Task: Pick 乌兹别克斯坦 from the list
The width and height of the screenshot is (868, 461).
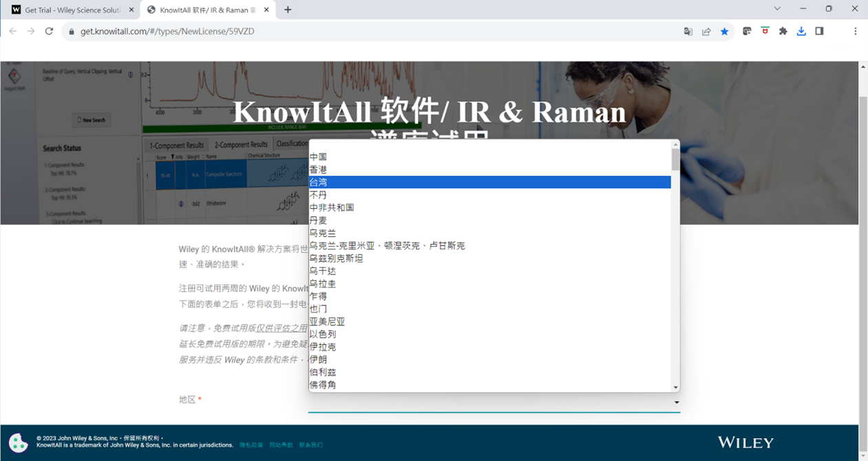Action: (490, 258)
